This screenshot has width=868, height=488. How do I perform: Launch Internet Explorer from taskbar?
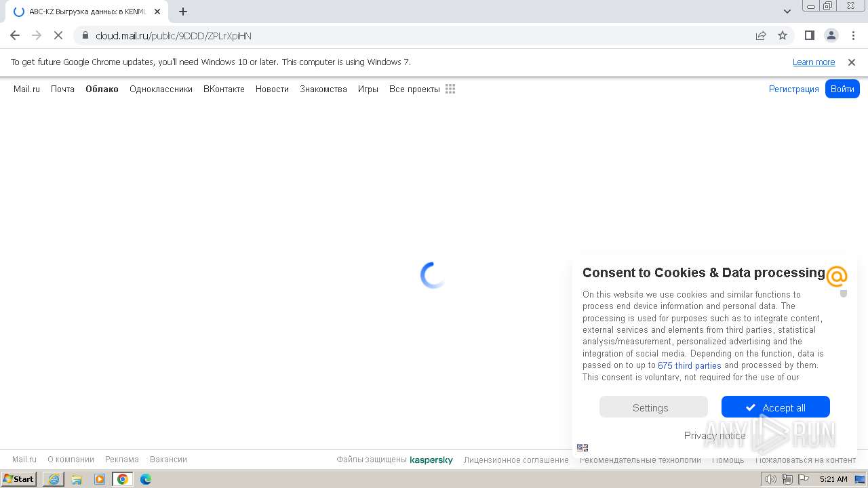pyautogui.click(x=54, y=479)
